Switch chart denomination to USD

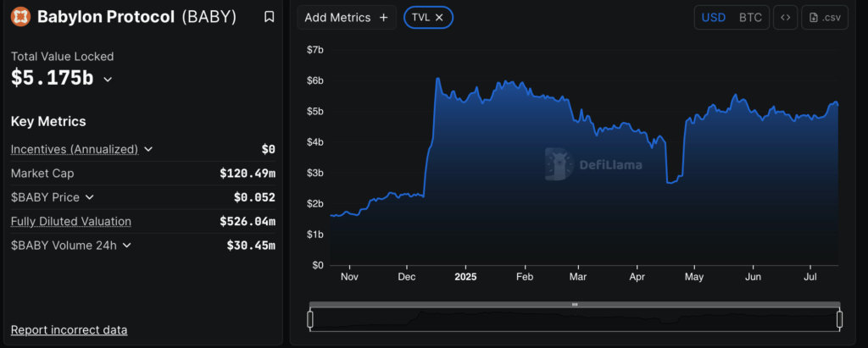click(714, 17)
